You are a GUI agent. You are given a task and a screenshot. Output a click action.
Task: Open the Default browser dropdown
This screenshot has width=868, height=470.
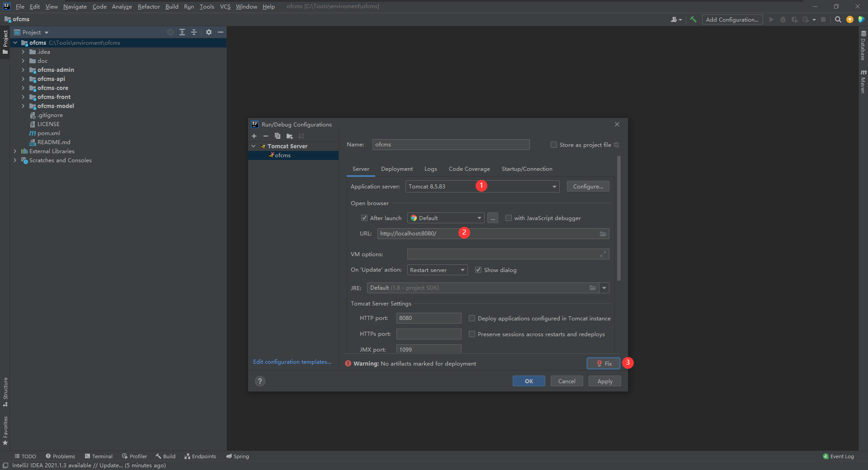(446, 218)
